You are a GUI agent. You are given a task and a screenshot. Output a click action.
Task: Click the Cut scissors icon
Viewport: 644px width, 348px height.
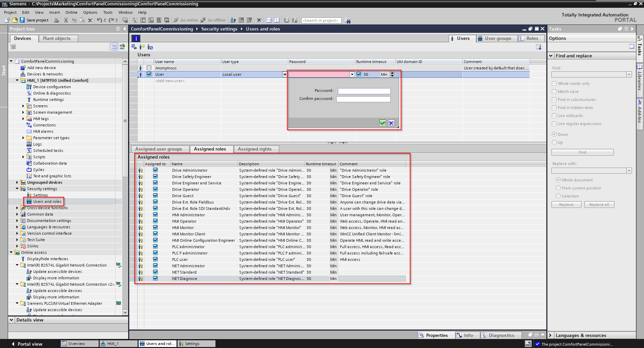point(66,20)
